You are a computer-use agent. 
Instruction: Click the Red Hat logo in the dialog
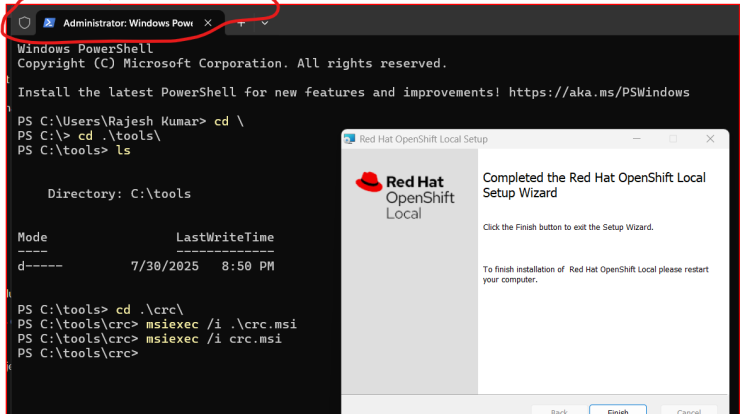405,195
